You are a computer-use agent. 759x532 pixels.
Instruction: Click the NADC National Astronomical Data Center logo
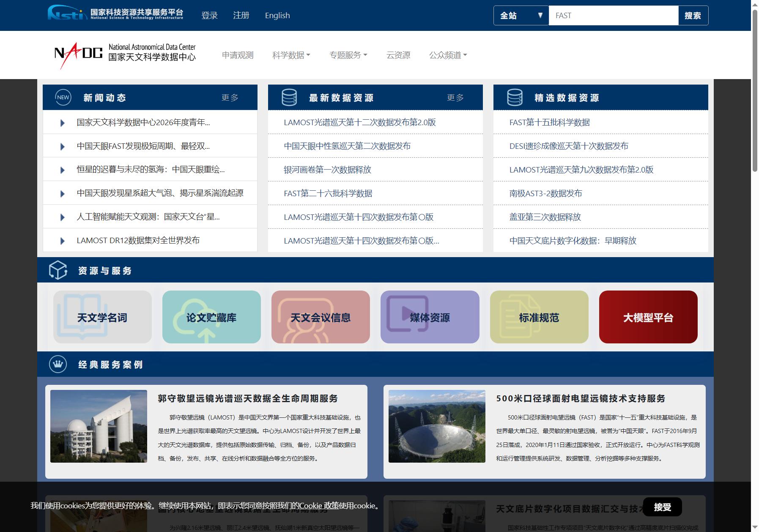tap(125, 55)
